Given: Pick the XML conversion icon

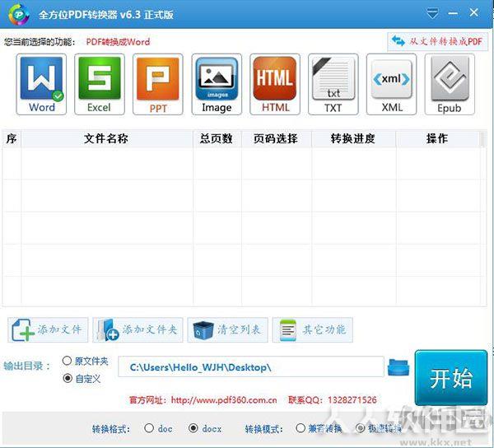Looking at the screenshot, I should pyautogui.click(x=391, y=84).
